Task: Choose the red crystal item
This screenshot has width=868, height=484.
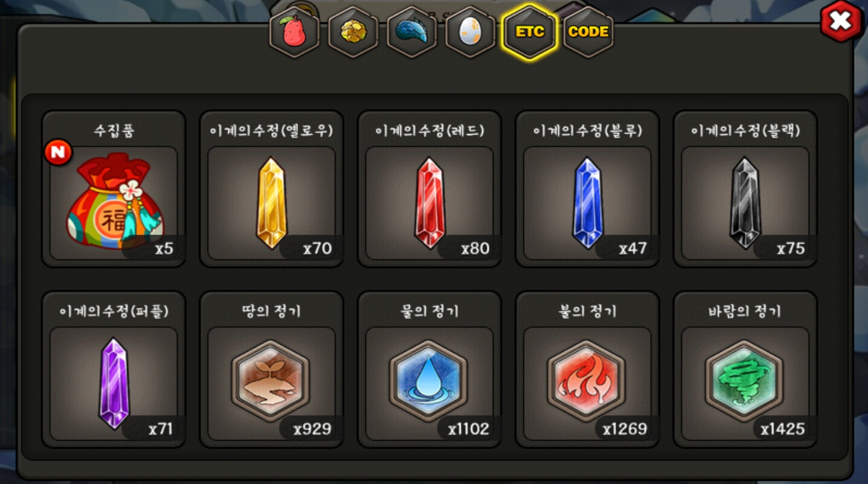Action: (429, 203)
